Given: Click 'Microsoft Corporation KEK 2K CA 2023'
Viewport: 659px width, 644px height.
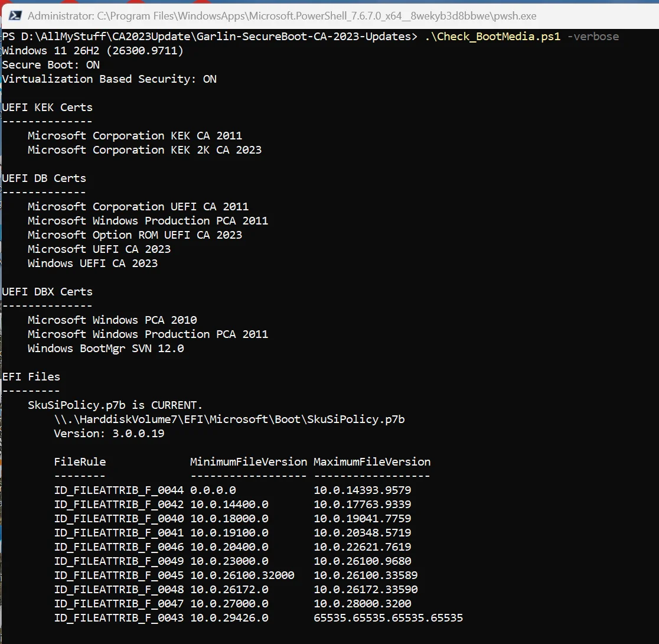Looking at the screenshot, I should (x=145, y=150).
